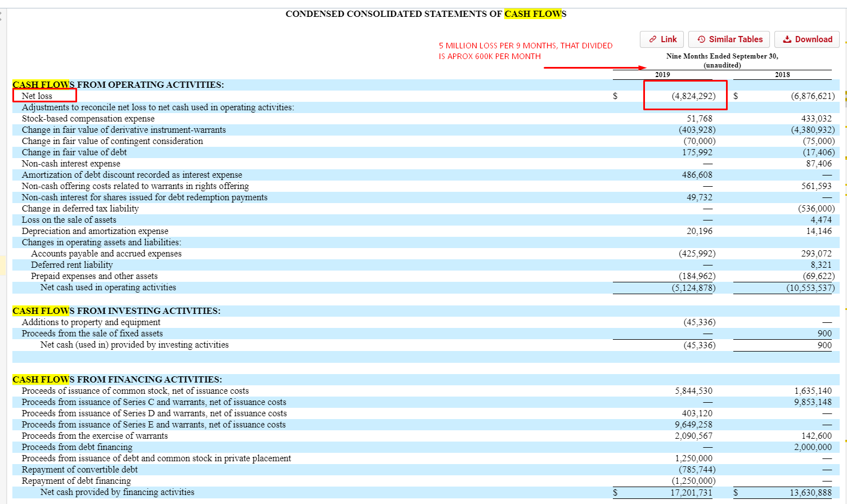Click Cash Flows From Investing Activities heading
Screen dimensions: 847x504
pyautogui.click(x=116, y=311)
